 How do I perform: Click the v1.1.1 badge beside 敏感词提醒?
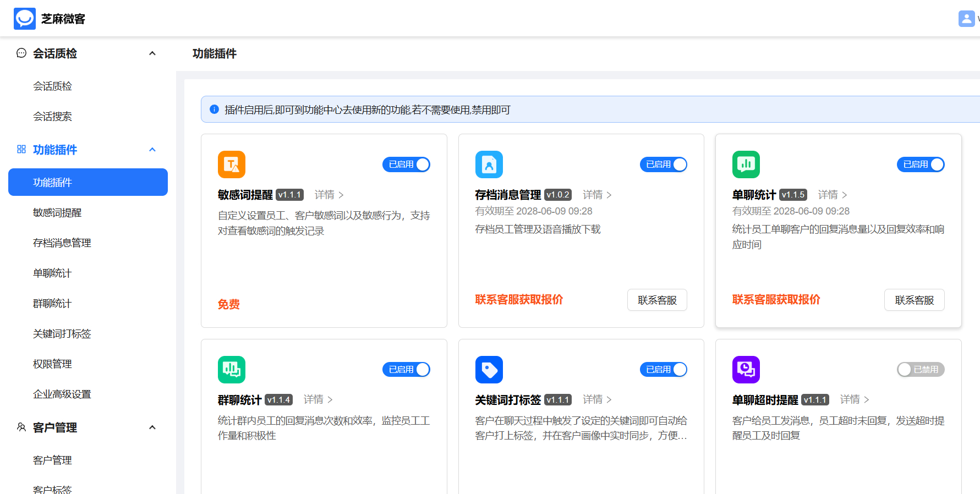[x=289, y=195]
